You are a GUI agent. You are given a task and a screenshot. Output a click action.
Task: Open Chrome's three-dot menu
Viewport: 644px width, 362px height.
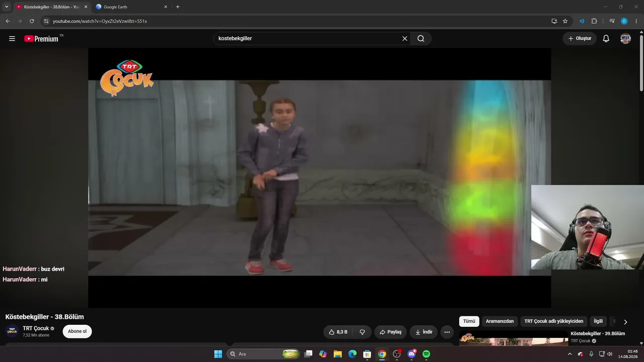click(x=636, y=21)
